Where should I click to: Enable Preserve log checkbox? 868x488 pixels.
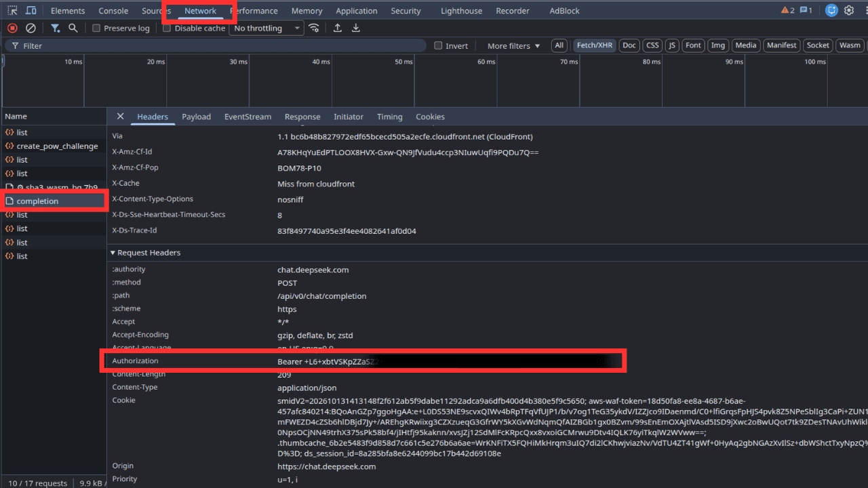tap(96, 28)
